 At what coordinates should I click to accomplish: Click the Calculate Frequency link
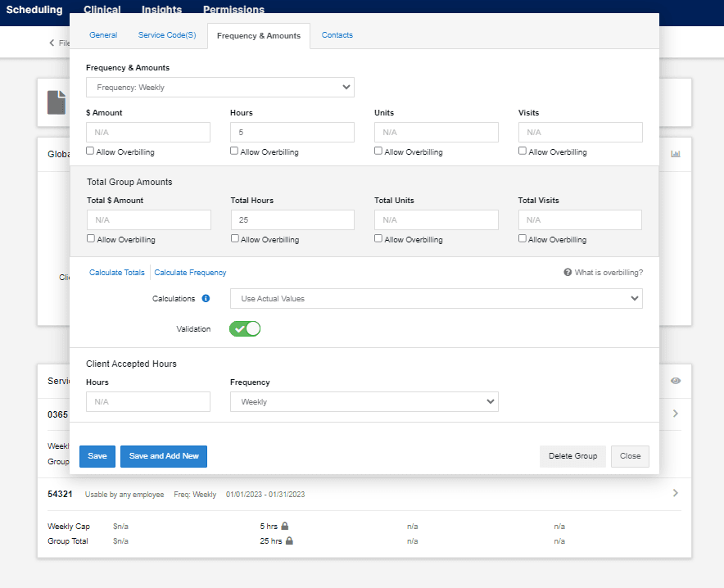(x=190, y=273)
